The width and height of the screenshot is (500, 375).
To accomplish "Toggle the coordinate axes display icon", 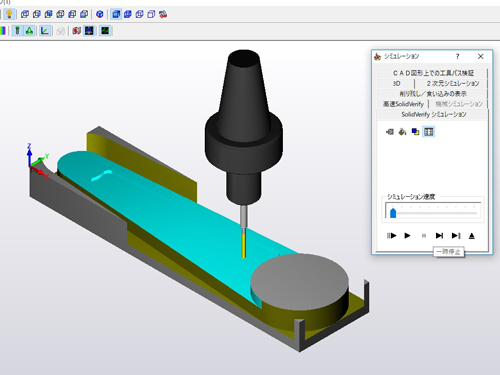I will (45, 31).
